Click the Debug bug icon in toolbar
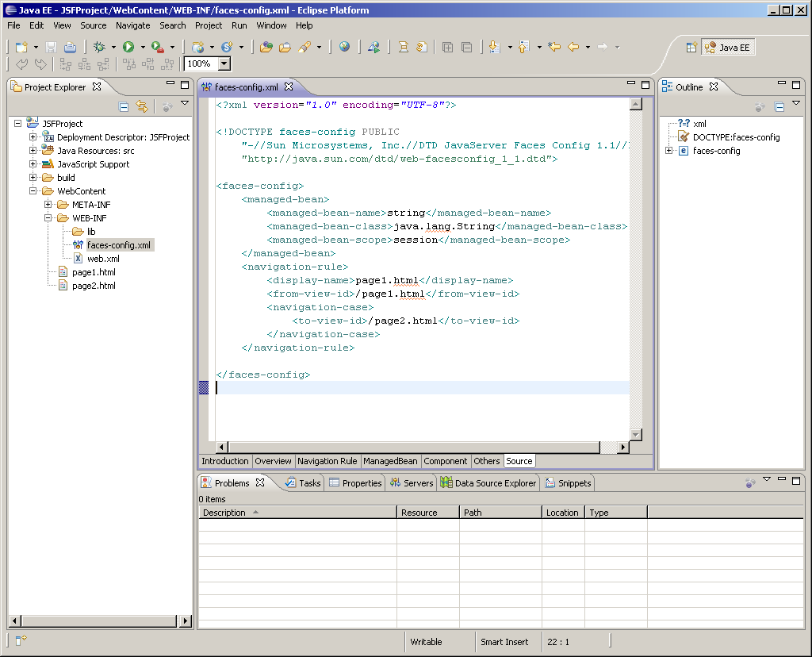This screenshot has width=812, height=657. [x=99, y=47]
